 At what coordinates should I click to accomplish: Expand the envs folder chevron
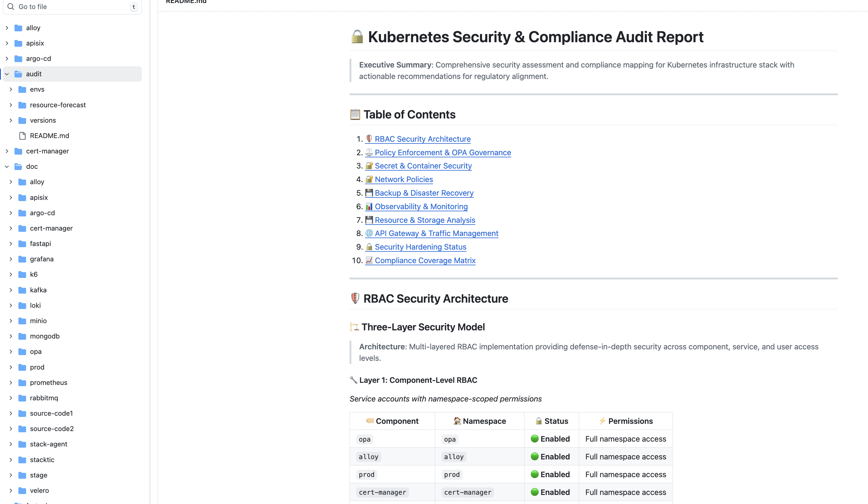(11, 90)
